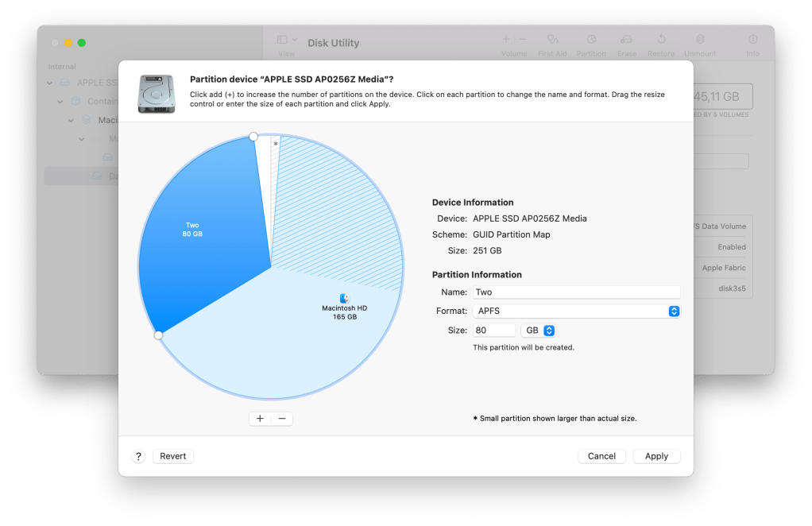Click the Restore toolbar icon
812x526 pixels.
click(661, 40)
